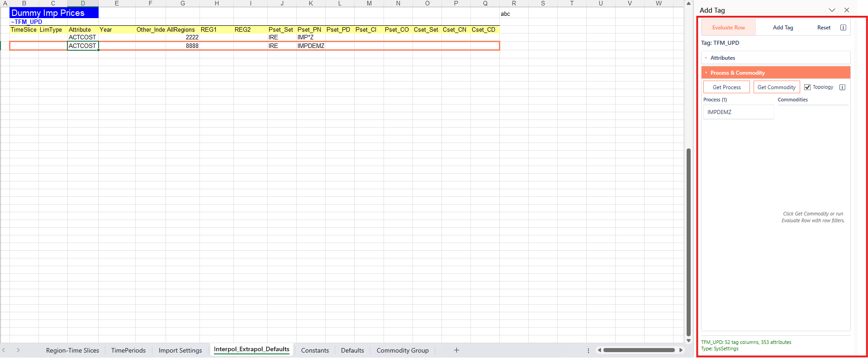This screenshot has height=358, width=868.
Task: Collapse the Add Tag pane with chevron
Action: (832, 10)
